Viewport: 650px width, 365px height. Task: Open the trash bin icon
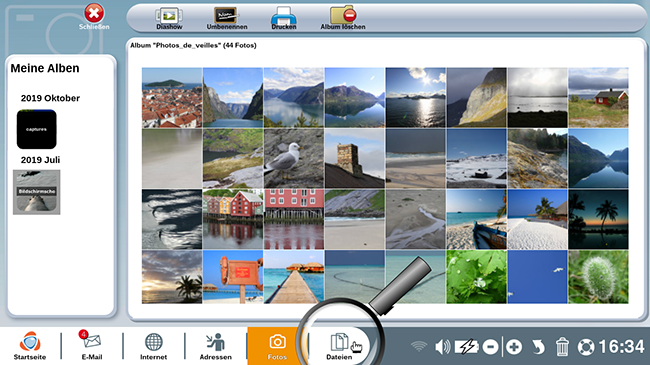pyautogui.click(x=562, y=347)
